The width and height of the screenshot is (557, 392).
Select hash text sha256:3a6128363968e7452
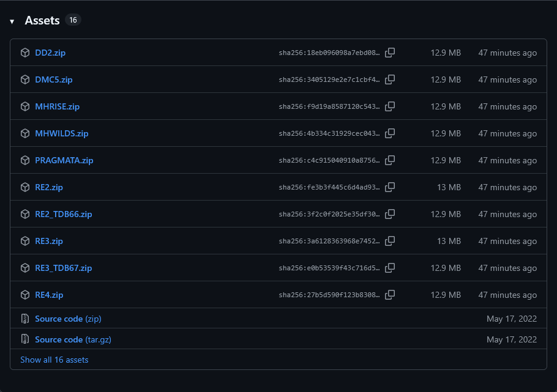click(329, 242)
